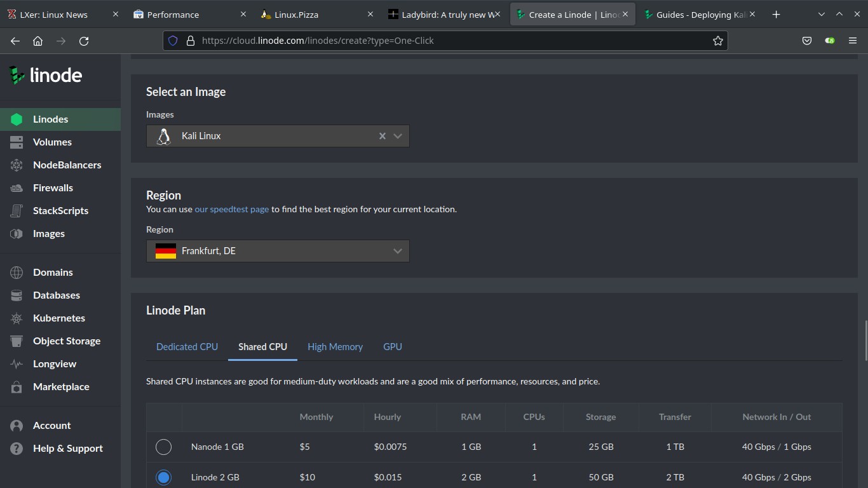Click the $0.0075 hourly price
Image resolution: width=868 pixels, height=488 pixels.
pyautogui.click(x=390, y=447)
